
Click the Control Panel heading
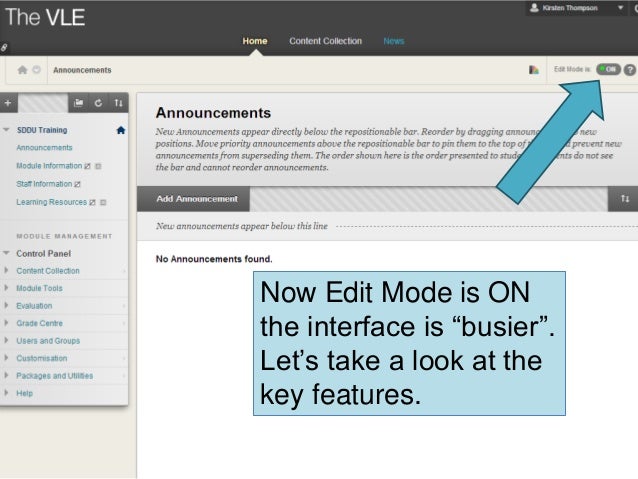[44, 254]
